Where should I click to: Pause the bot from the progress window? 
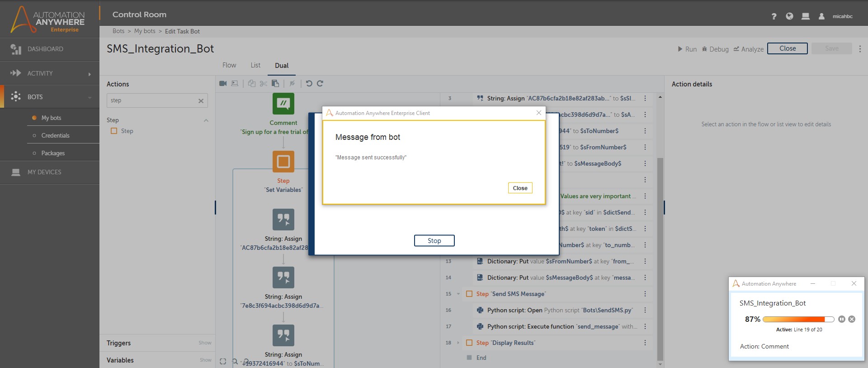tap(842, 319)
